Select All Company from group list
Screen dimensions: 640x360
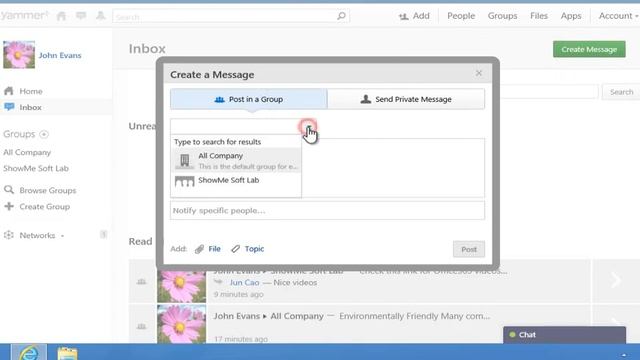pos(236,160)
